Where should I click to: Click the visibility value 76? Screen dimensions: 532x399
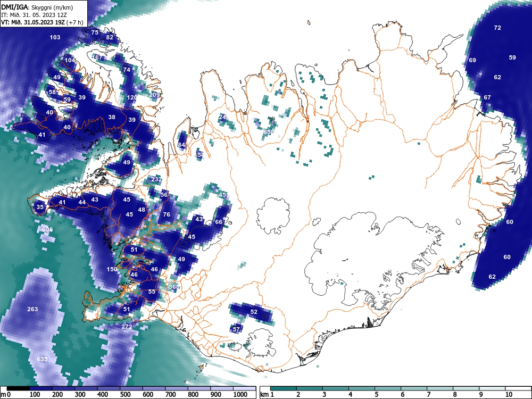pyautogui.click(x=166, y=214)
